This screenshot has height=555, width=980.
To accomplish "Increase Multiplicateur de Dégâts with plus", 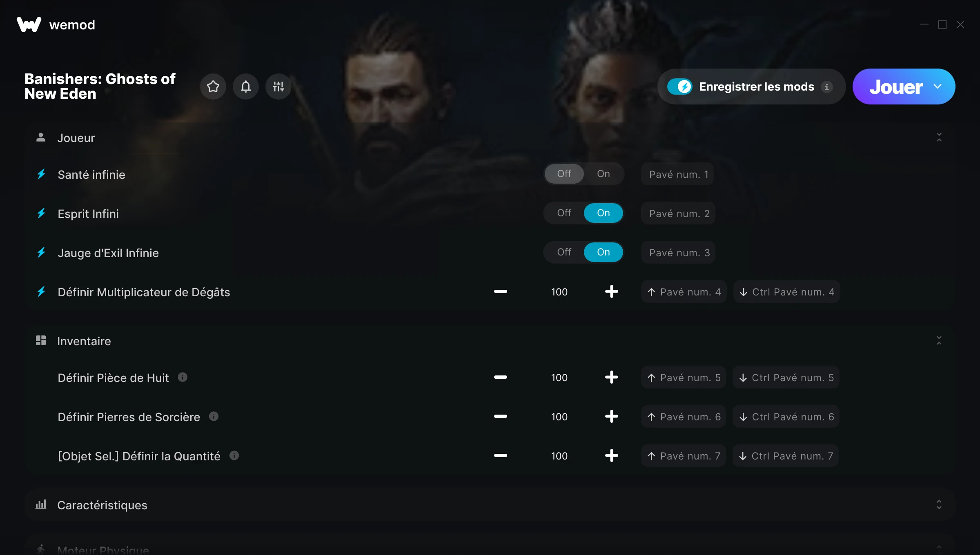I will (x=611, y=292).
